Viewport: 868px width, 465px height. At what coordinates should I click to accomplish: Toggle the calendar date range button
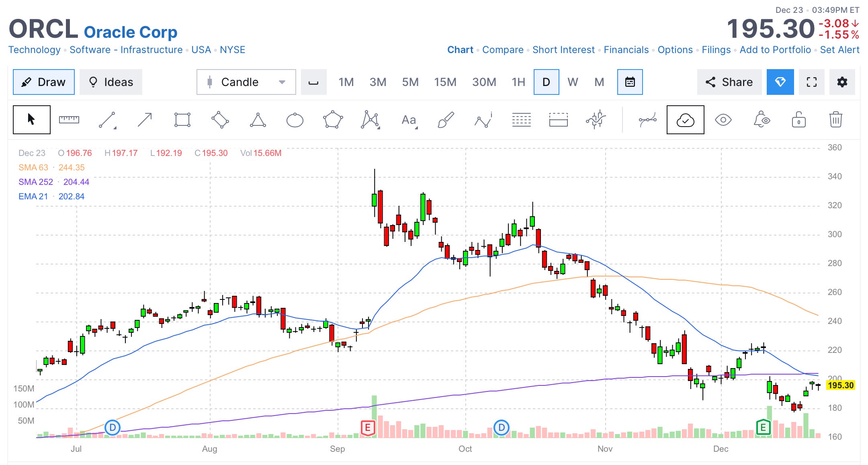click(x=630, y=82)
